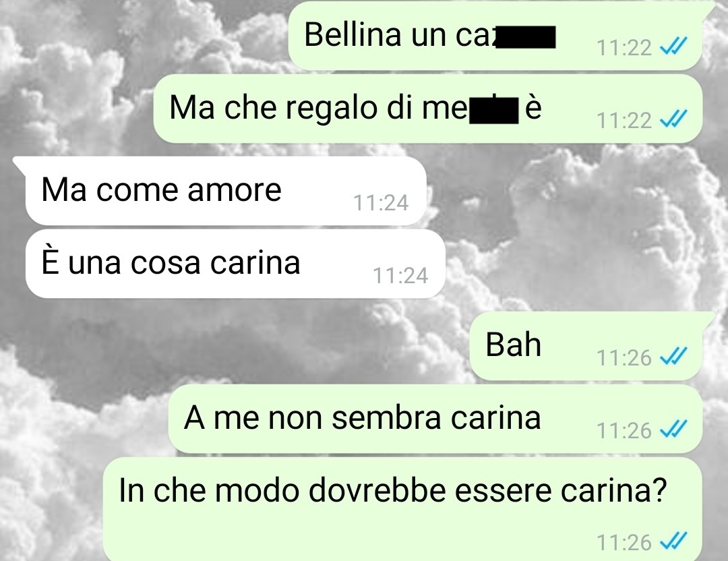Viewport: 728px width, 561px height.
Task: Tap 'A me non sembra carina' message
Action: [x=435, y=419]
